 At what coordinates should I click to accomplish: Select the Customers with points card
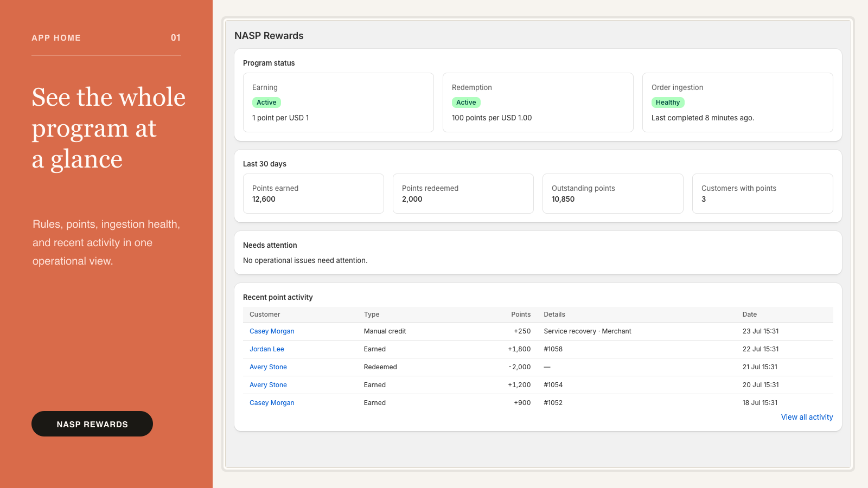pos(763,194)
